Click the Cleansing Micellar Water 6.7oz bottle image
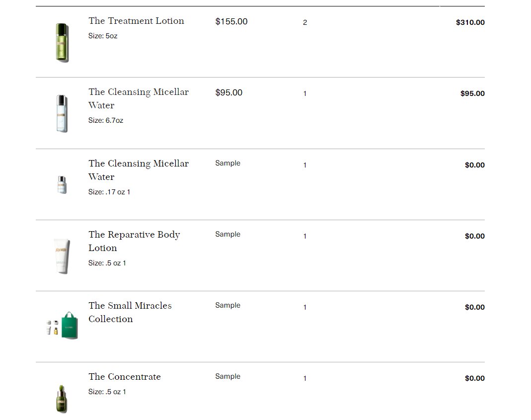Viewport: 531px width, 420px height. pos(62,113)
